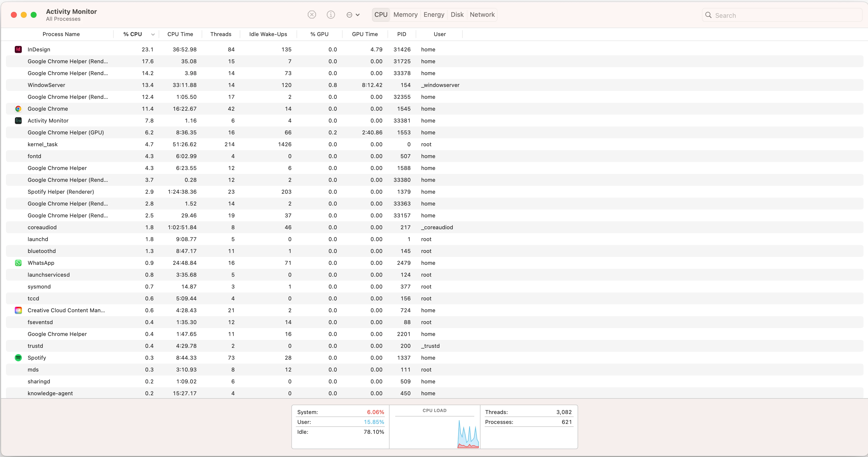868x457 pixels.
Task: Switch to the Memory tab
Action: pyautogui.click(x=405, y=15)
